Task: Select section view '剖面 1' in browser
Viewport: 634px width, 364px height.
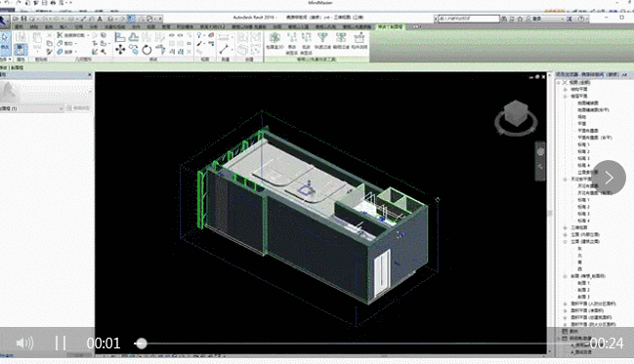Action: [x=583, y=283]
